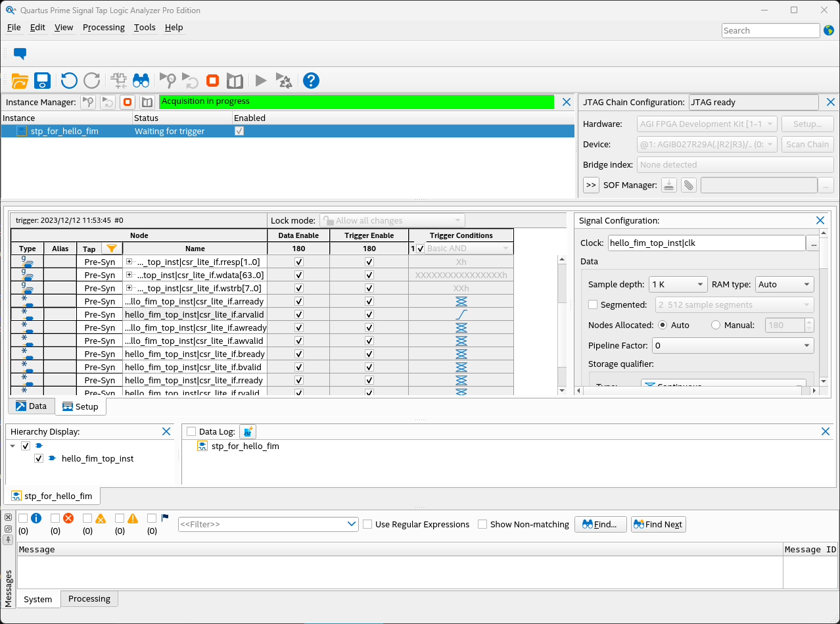Toggle the Segmented checkbox

point(593,305)
